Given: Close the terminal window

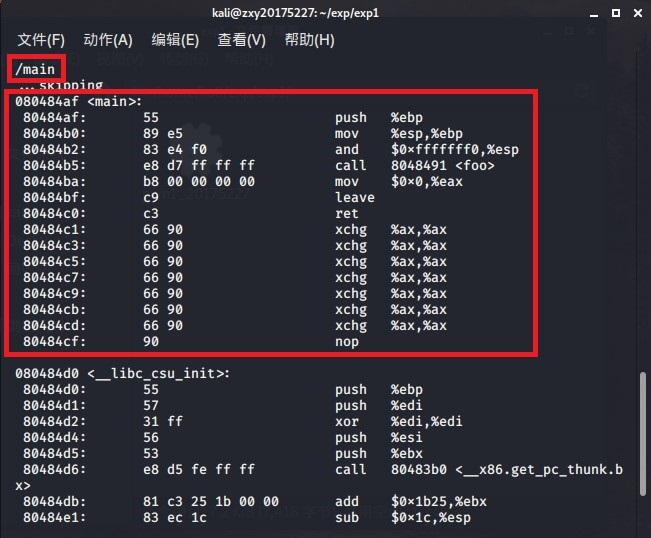Looking at the screenshot, I should 638,13.
